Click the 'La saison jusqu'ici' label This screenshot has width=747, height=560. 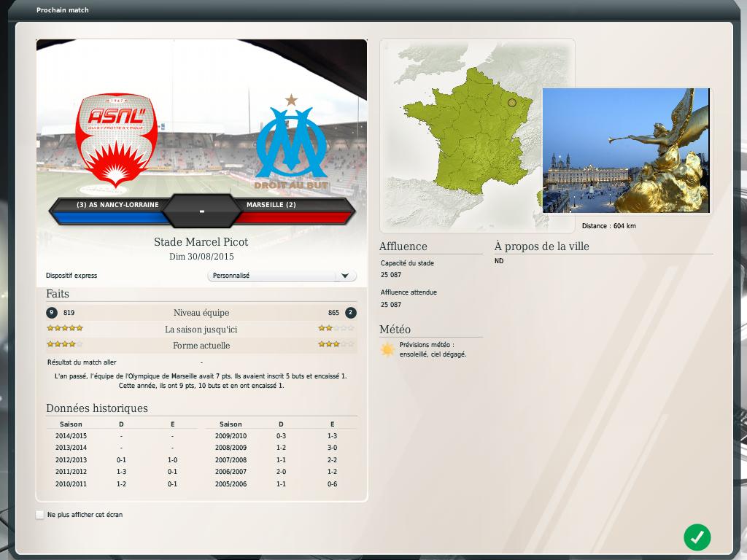click(x=201, y=330)
